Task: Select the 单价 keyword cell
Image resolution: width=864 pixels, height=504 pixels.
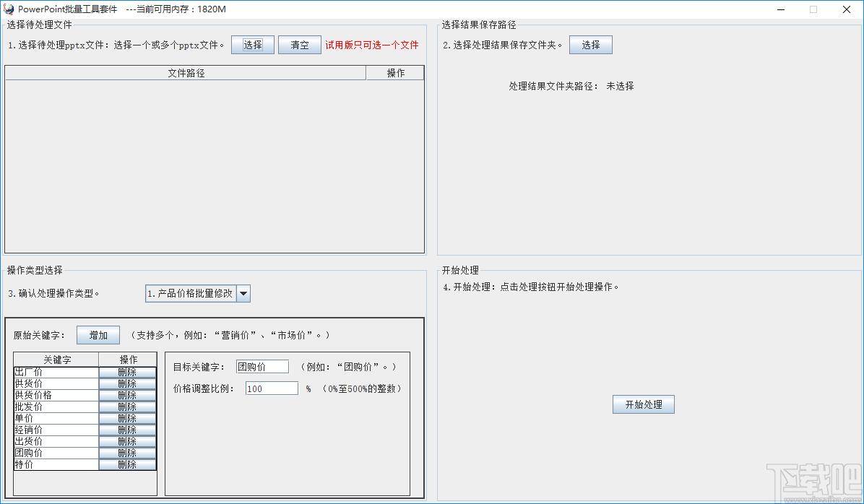Action: point(56,419)
